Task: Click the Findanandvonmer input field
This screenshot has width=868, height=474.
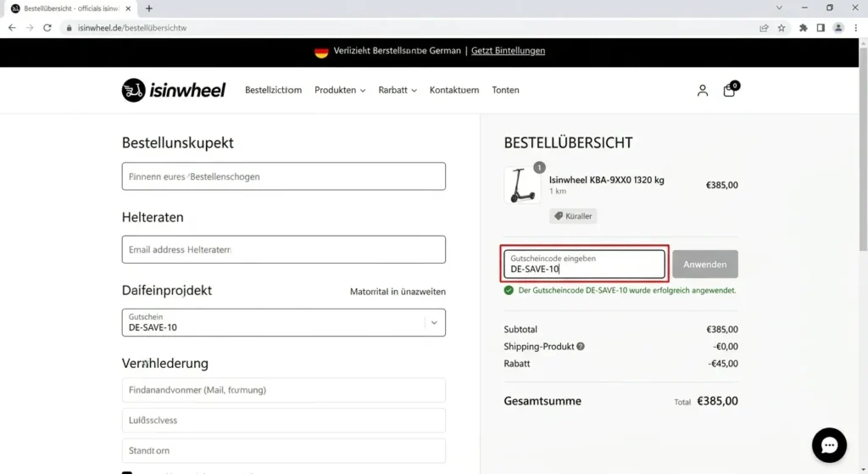Action: pos(283,390)
